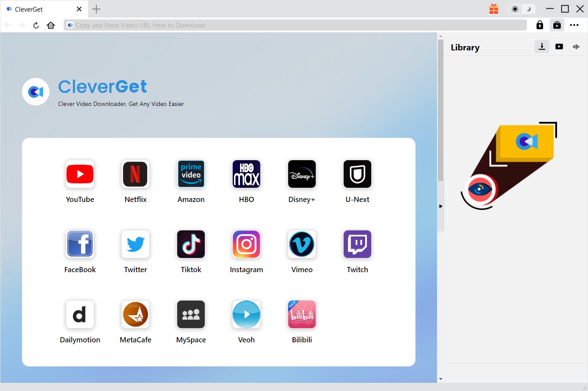Click the gift box promotion icon

[x=494, y=9]
